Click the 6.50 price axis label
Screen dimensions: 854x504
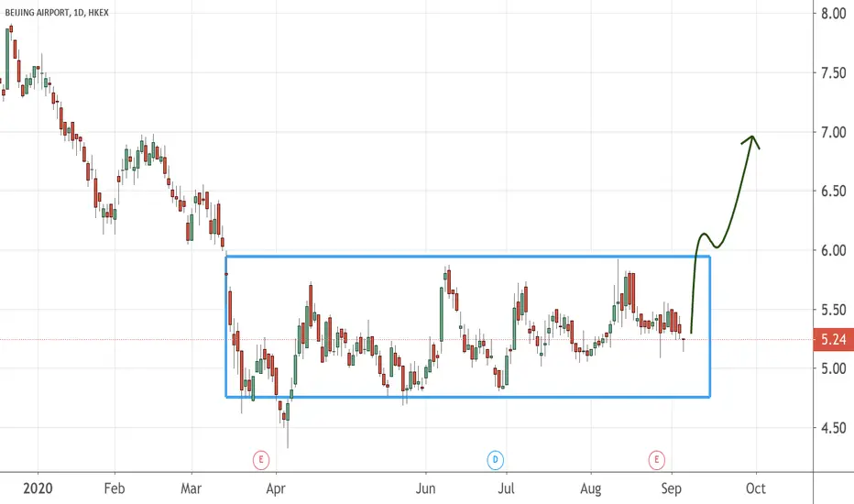point(833,191)
